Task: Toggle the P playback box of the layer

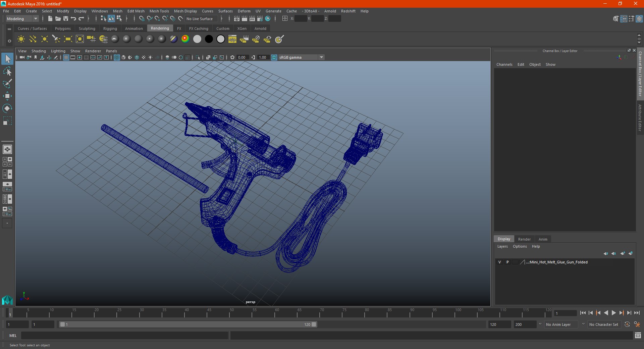Action: [x=507, y=262]
